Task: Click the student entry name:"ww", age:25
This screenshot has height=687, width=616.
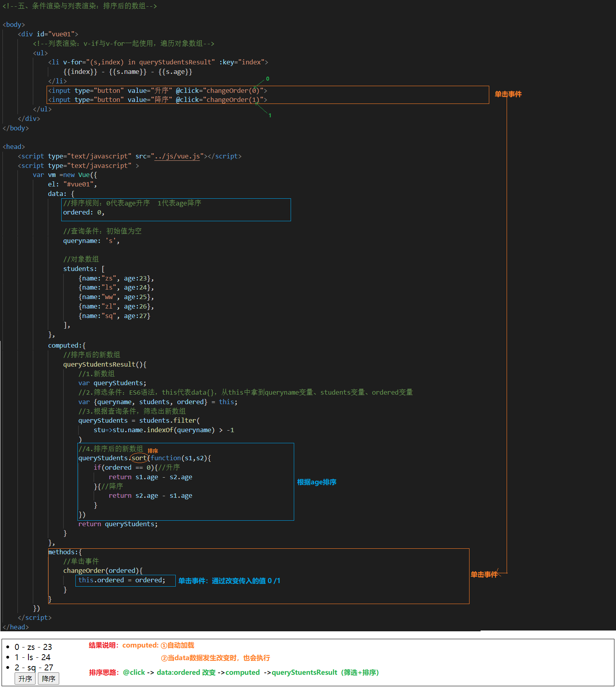Action: coord(116,297)
